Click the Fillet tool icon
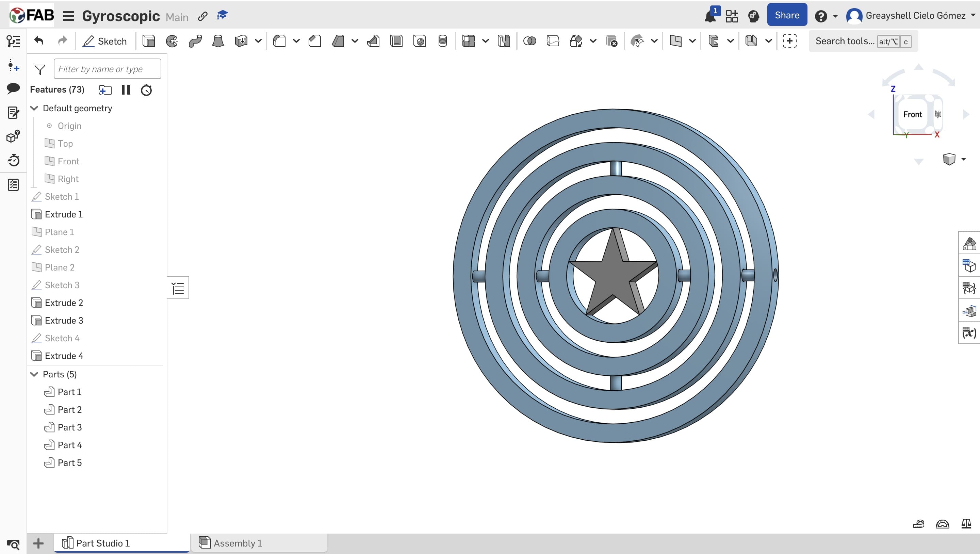Image resolution: width=980 pixels, height=554 pixels. [x=280, y=41]
